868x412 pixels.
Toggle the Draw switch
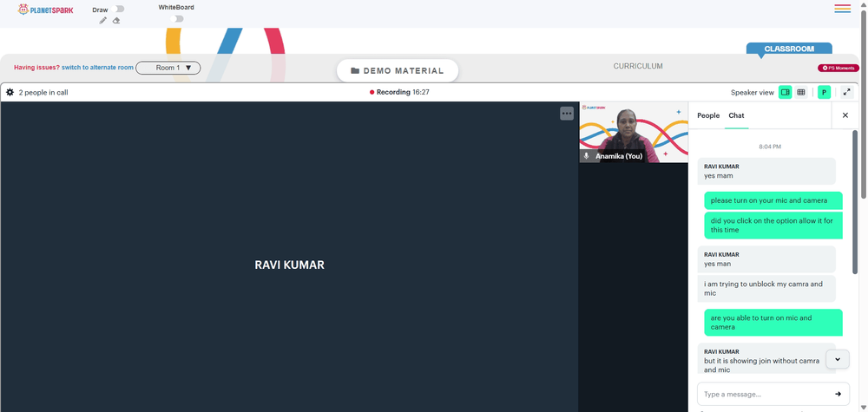pyautogui.click(x=117, y=9)
